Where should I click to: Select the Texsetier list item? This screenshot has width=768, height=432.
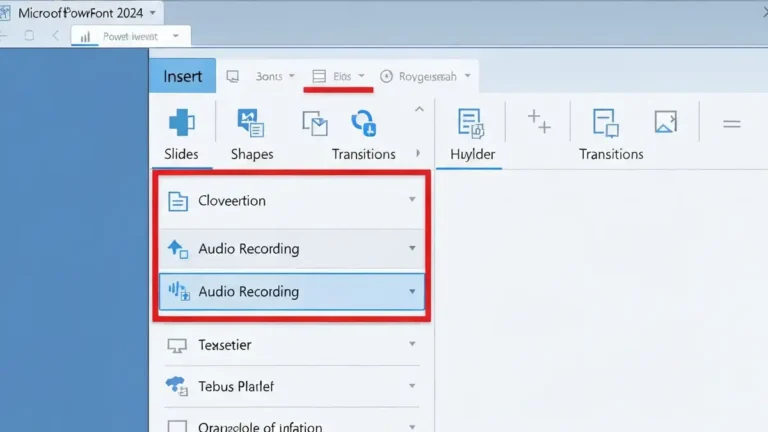(x=291, y=345)
